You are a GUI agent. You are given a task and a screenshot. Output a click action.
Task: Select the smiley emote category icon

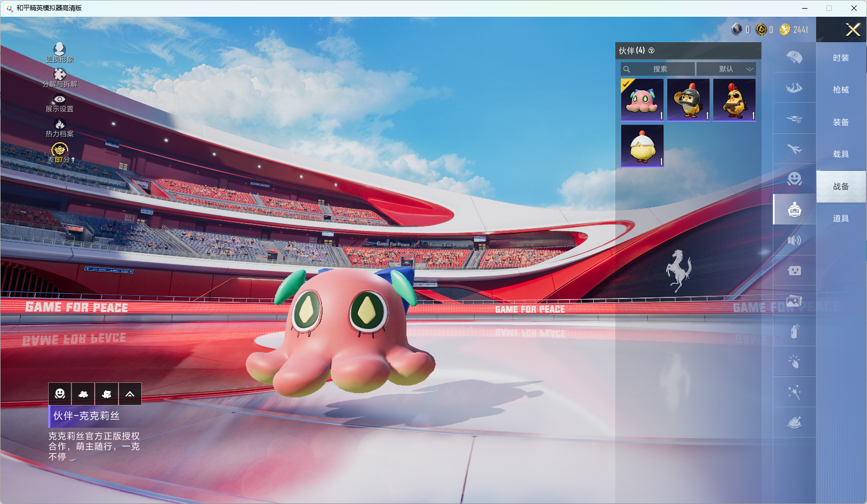(x=794, y=179)
